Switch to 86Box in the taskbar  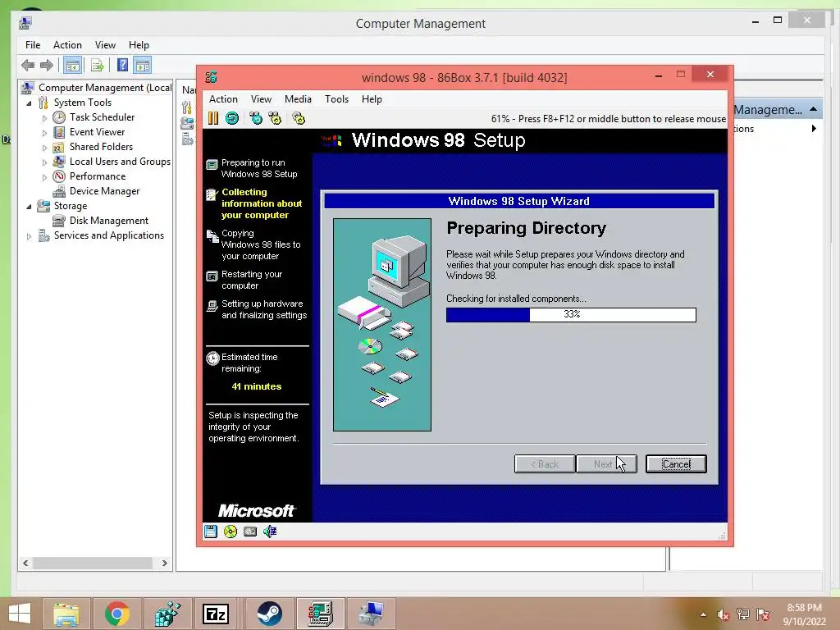click(320, 614)
